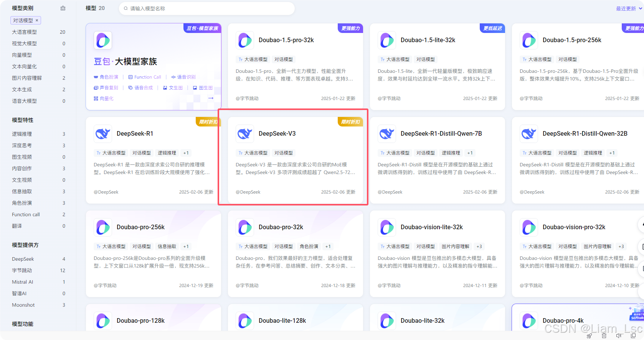Click +3 tag on Doubao-vision-lite-32k card

coord(479,246)
